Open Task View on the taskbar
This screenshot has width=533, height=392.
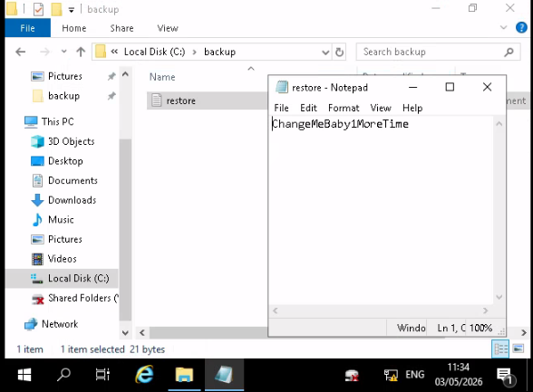coord(102,375)
